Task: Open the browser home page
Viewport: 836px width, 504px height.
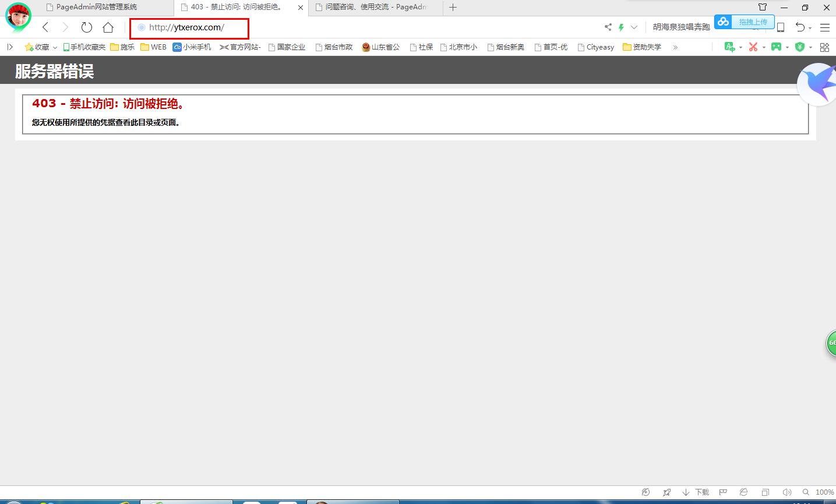Action: tap(108, 27)
